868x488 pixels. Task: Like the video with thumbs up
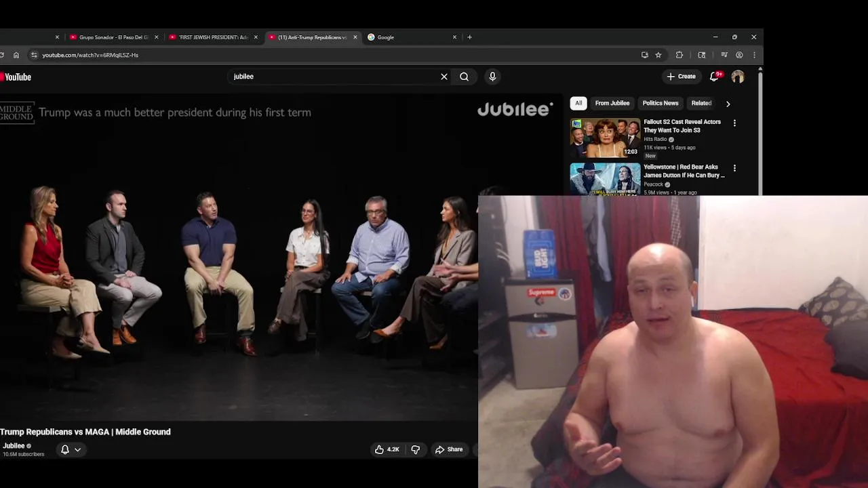pyautogui.click(x=387, y=449)
